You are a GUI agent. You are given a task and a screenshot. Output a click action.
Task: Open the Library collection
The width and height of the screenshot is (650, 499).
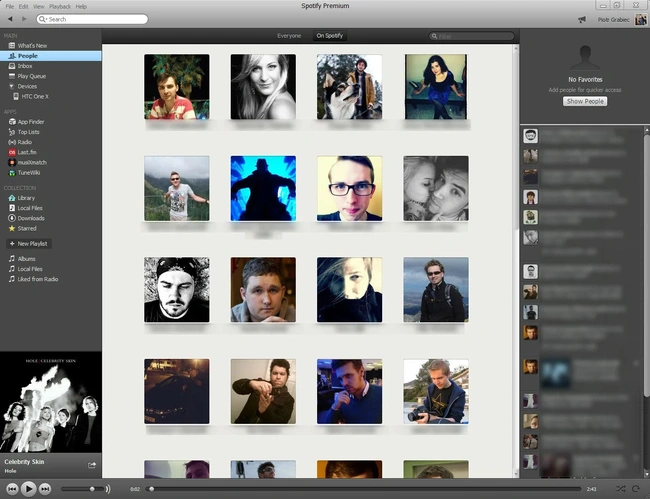click(x=26, y=198)
